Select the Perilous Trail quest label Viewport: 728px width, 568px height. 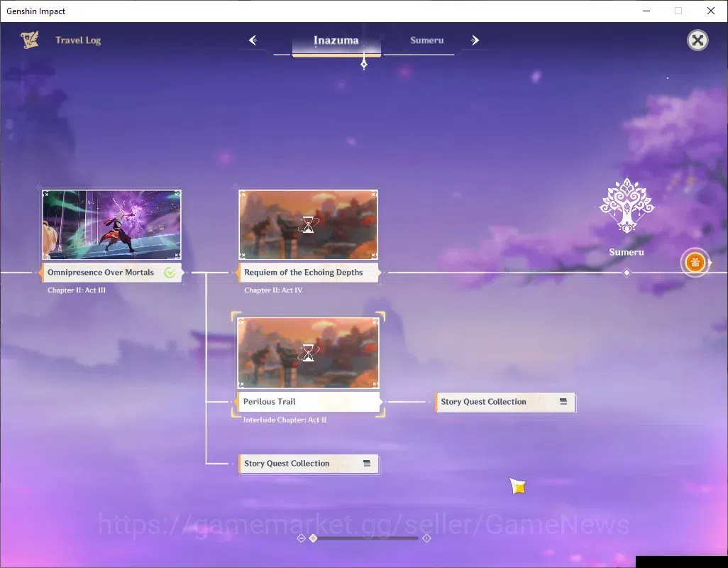click(x=308, y=402)
